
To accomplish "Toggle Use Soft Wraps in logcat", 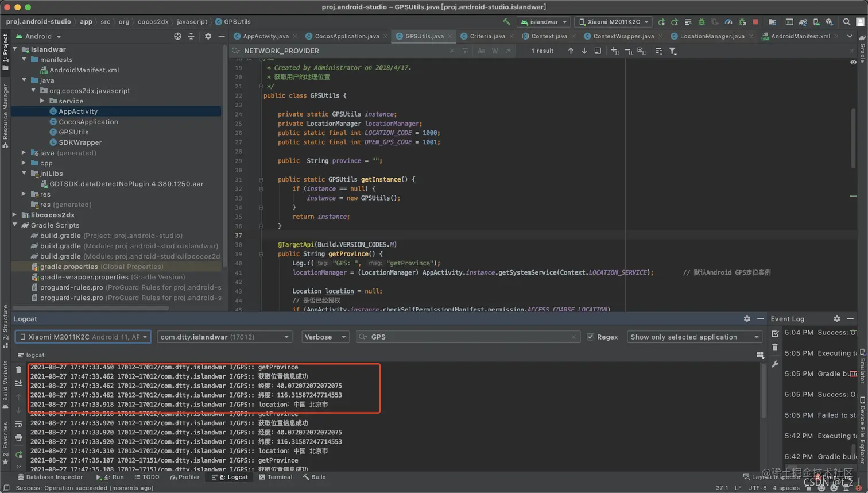I will click(18, 424).
